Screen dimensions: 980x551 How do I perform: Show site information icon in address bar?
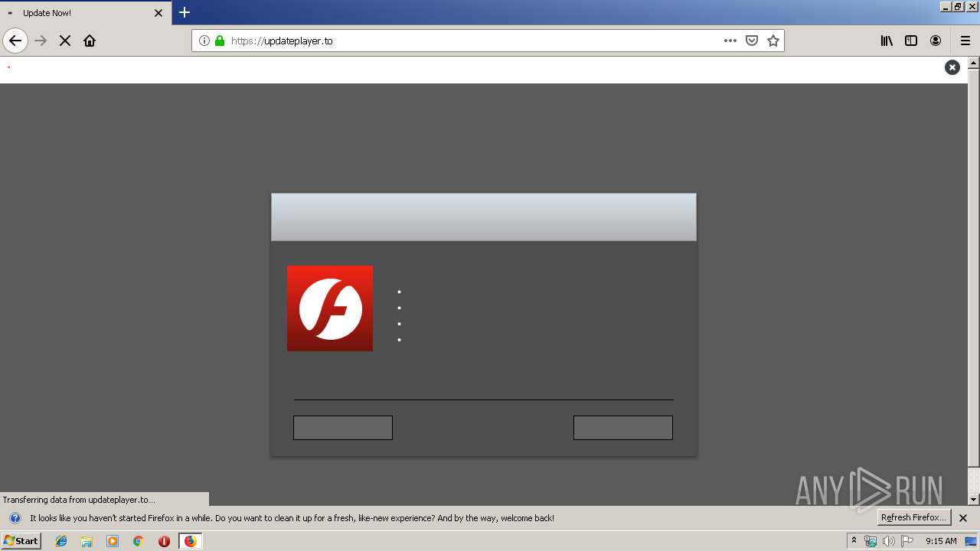click(x=204, y=41)
